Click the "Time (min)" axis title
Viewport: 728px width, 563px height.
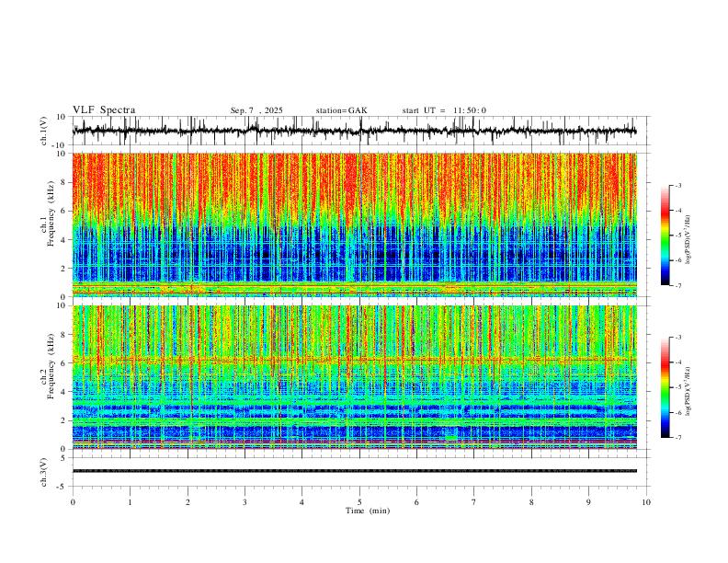tap(368, 511)
